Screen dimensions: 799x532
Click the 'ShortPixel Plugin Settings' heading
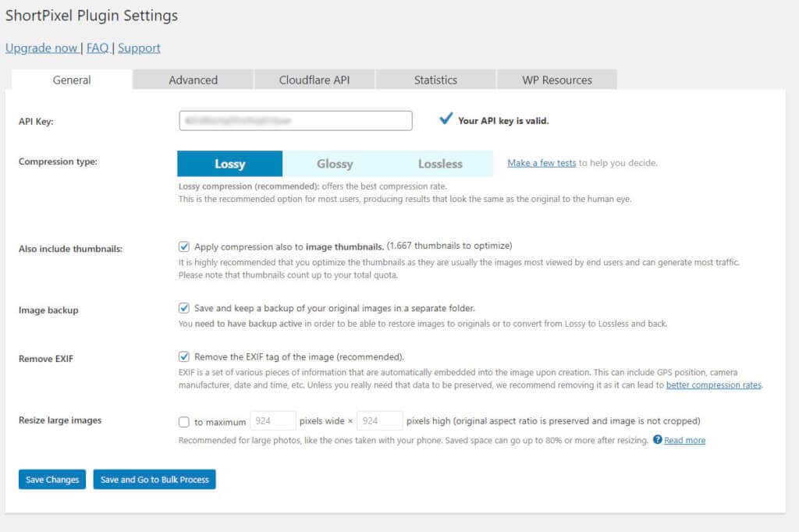coord(92,16)
